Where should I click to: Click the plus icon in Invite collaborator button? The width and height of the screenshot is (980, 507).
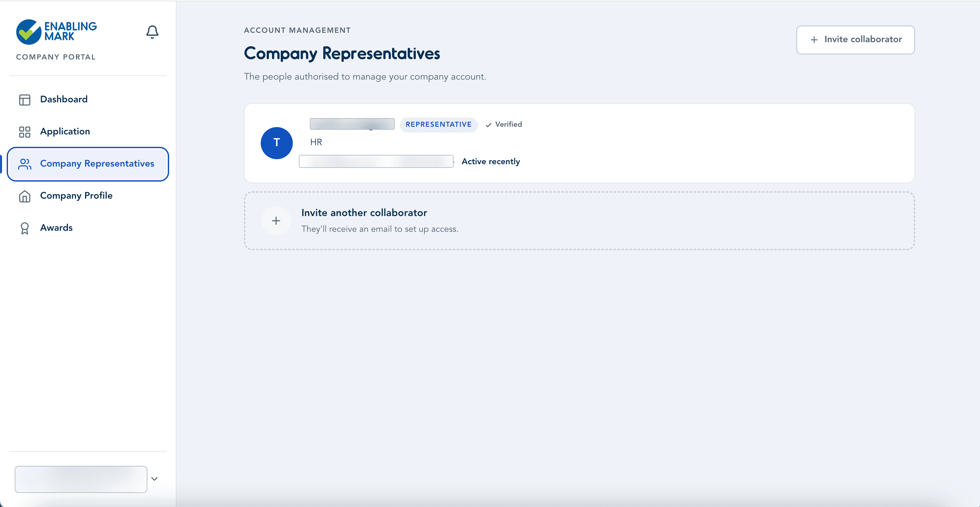coord(814,39)
